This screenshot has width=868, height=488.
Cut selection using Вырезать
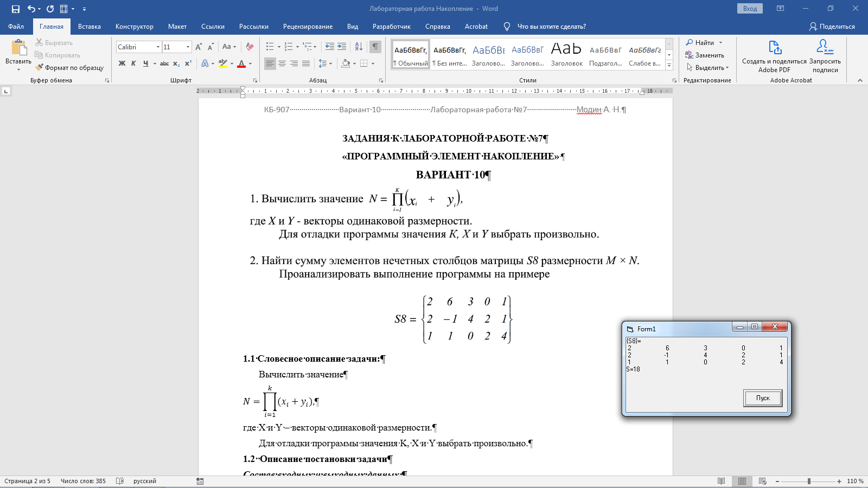[x=54, y=42]
